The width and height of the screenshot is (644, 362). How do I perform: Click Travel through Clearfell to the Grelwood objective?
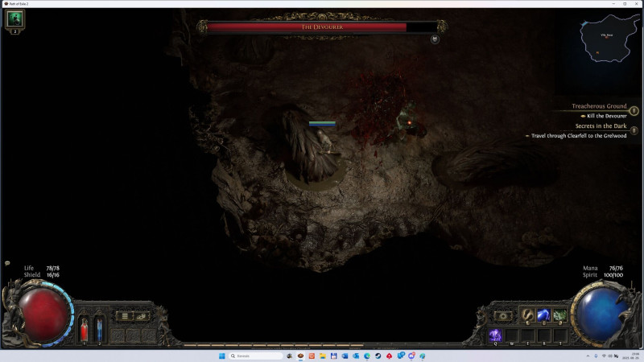(579, 136)
